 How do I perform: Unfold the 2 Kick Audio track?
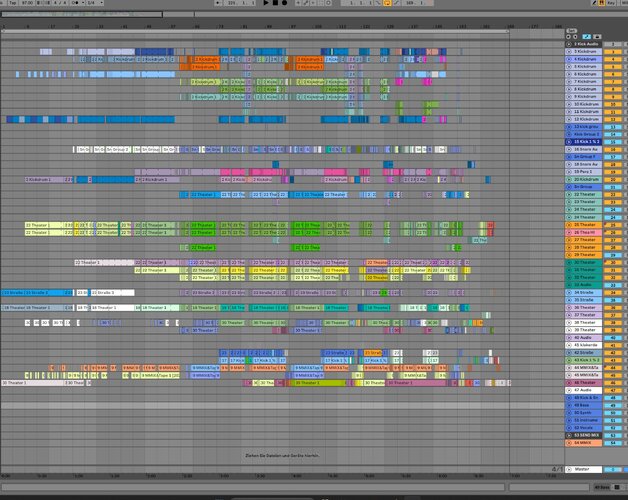click(x=569, y=44)
